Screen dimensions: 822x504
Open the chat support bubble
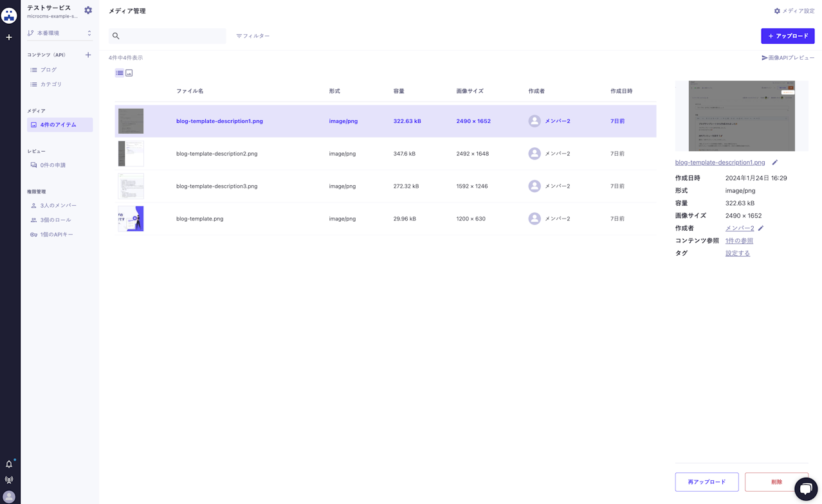pos(805,489)
